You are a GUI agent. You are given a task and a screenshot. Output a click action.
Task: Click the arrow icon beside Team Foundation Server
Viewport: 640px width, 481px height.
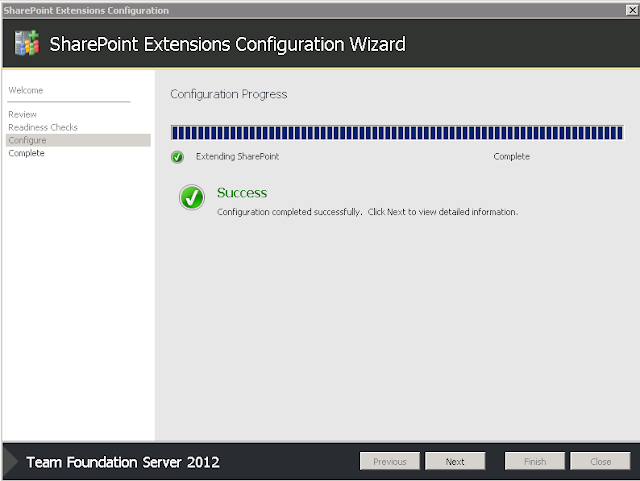11,461
